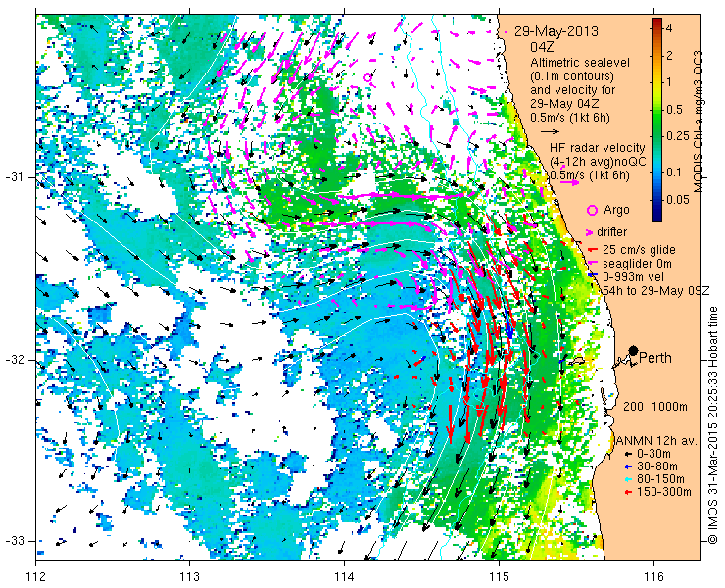Click the 'Altimetric sealevel' legend text
Image resolution: width=725 pixels, height=588 pixels.
pyautogui.click(x=580, y=63)
